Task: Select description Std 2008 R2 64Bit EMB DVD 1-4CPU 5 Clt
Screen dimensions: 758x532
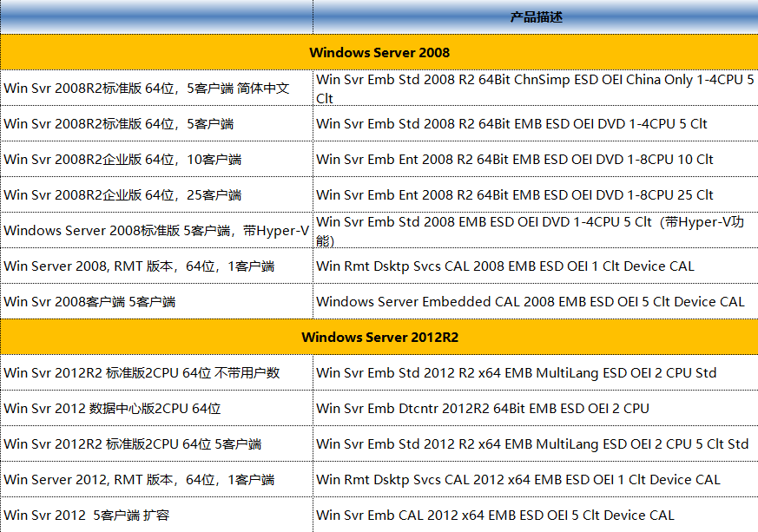Action: click(536, 124)
